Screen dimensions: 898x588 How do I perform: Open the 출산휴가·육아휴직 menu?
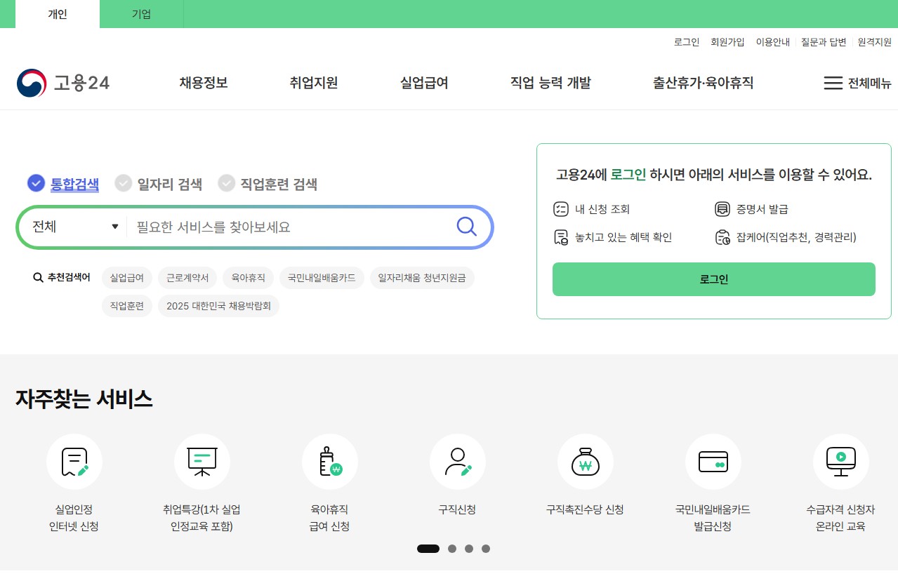pos(703,83)
